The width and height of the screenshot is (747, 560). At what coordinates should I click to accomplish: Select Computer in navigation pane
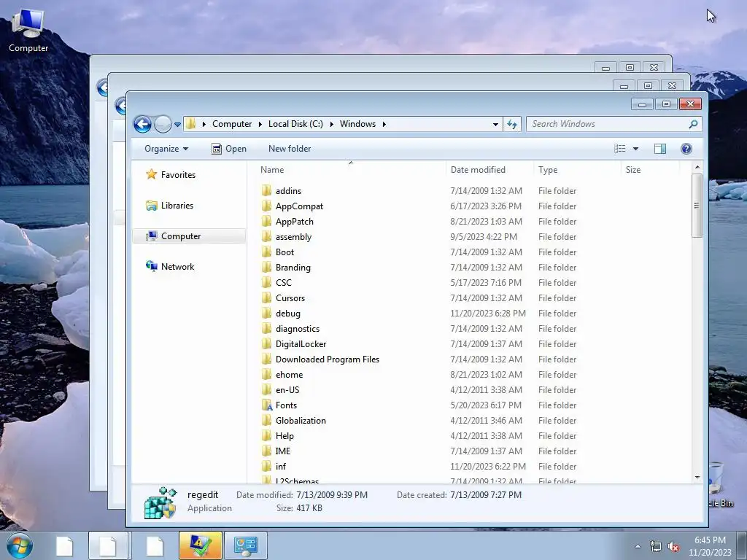coord(189,236)
